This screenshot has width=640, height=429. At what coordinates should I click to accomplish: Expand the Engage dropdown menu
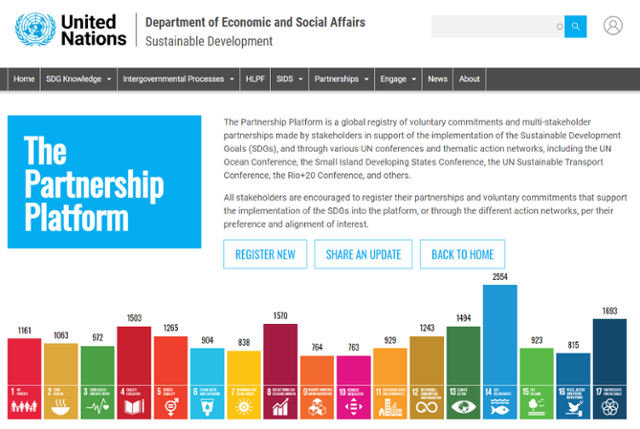[399, 79]
